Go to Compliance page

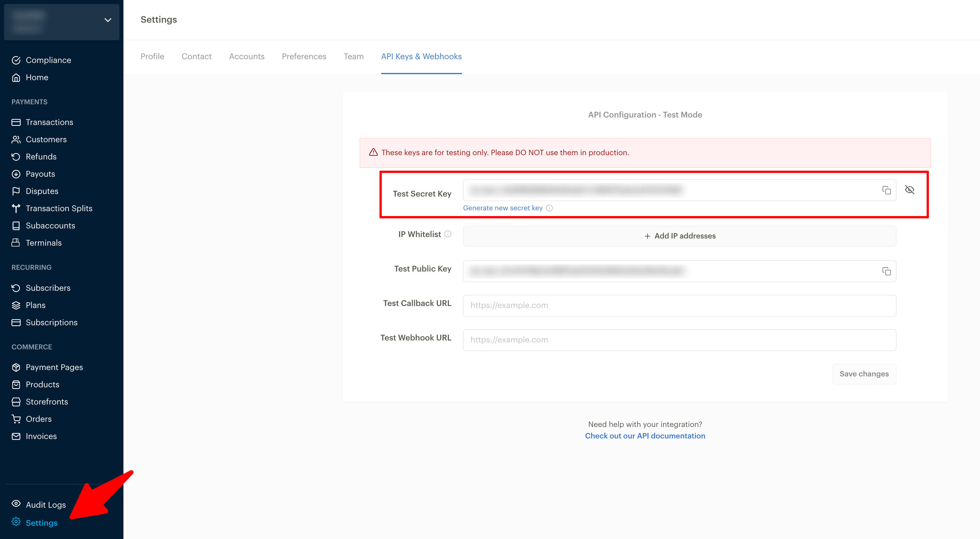(x=48, y=60)
